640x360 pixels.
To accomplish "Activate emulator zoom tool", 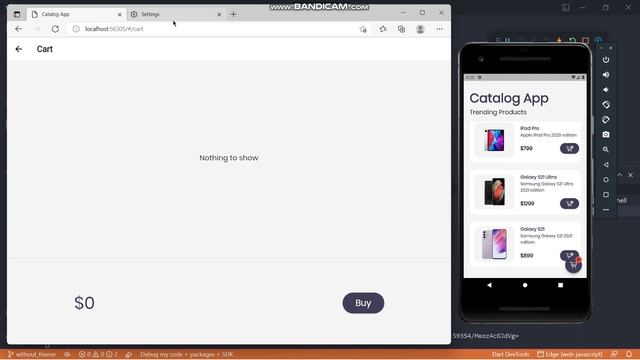I will (606, 150).
